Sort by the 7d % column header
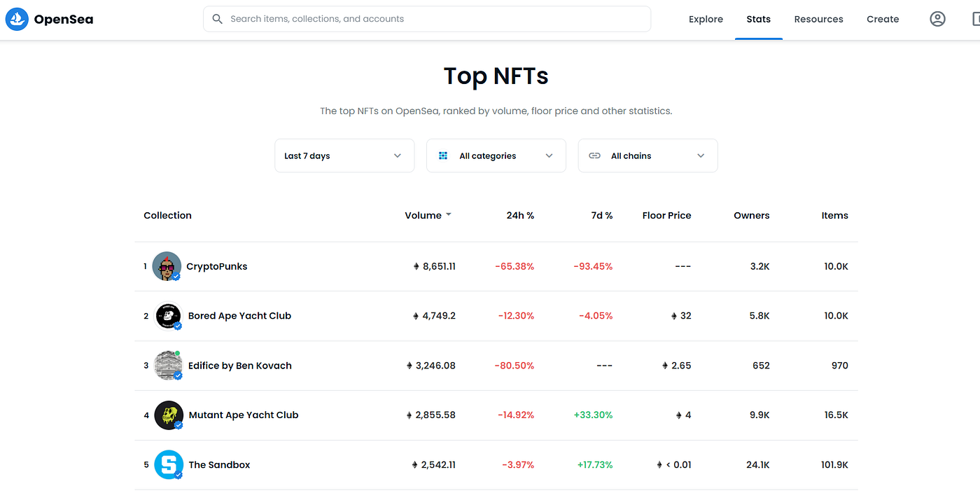This screenshot has height=491, width=980. tap(602, 215)
